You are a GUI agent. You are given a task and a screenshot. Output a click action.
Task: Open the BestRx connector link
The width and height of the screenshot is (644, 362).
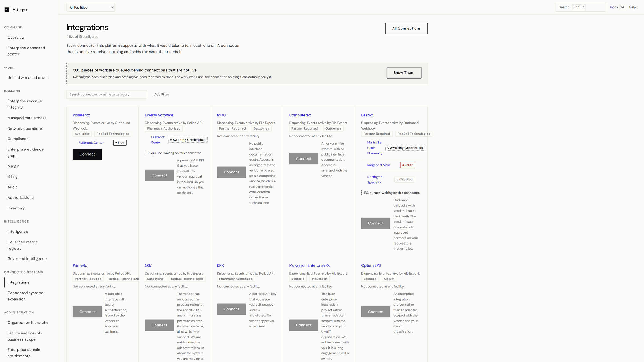coord(367,115)
